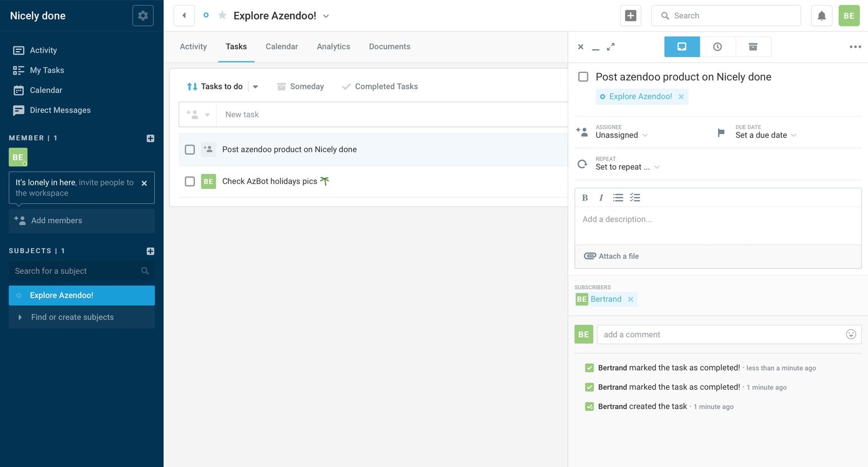The image size is (868, 467).
Task: Open the emoji picker in comment box
Action: point(851,334)
